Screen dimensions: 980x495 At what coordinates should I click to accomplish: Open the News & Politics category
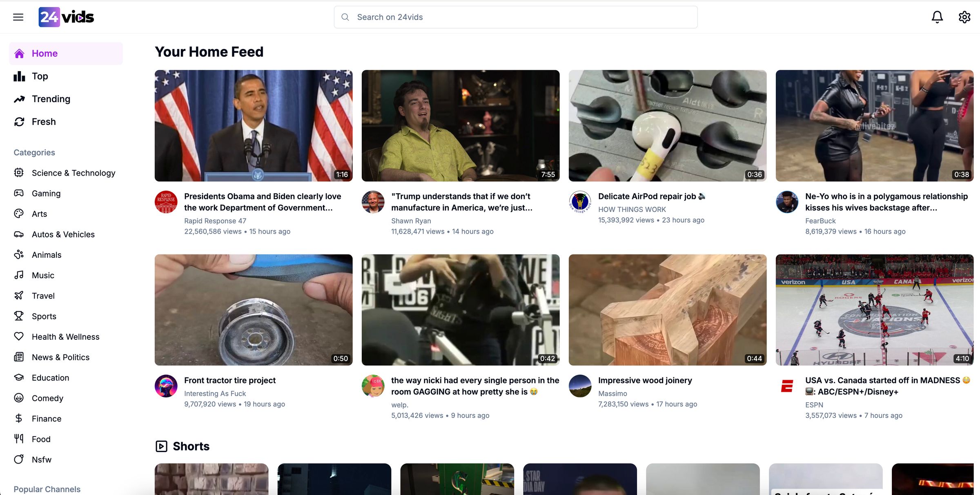[x=60, y=357]
